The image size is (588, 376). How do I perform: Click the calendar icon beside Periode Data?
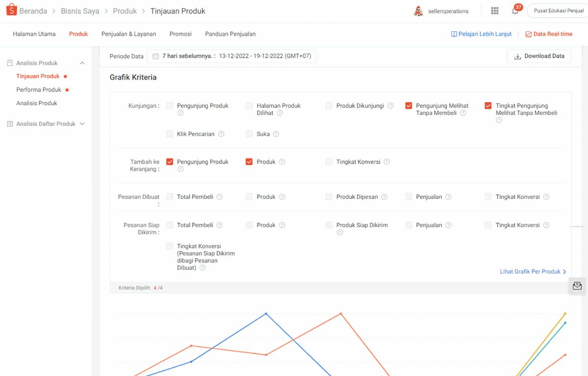pyautogui.click(x=155, y=56)
